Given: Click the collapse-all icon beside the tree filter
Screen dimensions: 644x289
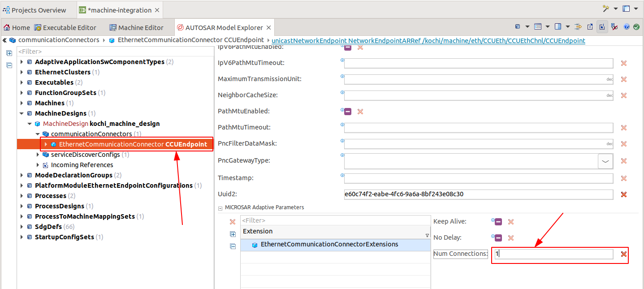Looking at the screenshot, I should pyautogui.click(x=9, y=65).
